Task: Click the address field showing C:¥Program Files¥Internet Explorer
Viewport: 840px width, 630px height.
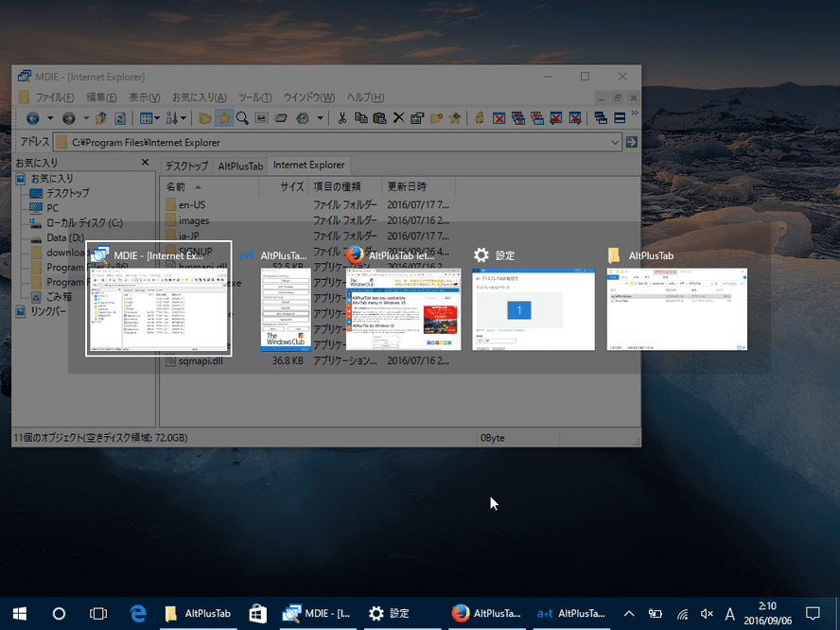Action: (x=338, y=143)
